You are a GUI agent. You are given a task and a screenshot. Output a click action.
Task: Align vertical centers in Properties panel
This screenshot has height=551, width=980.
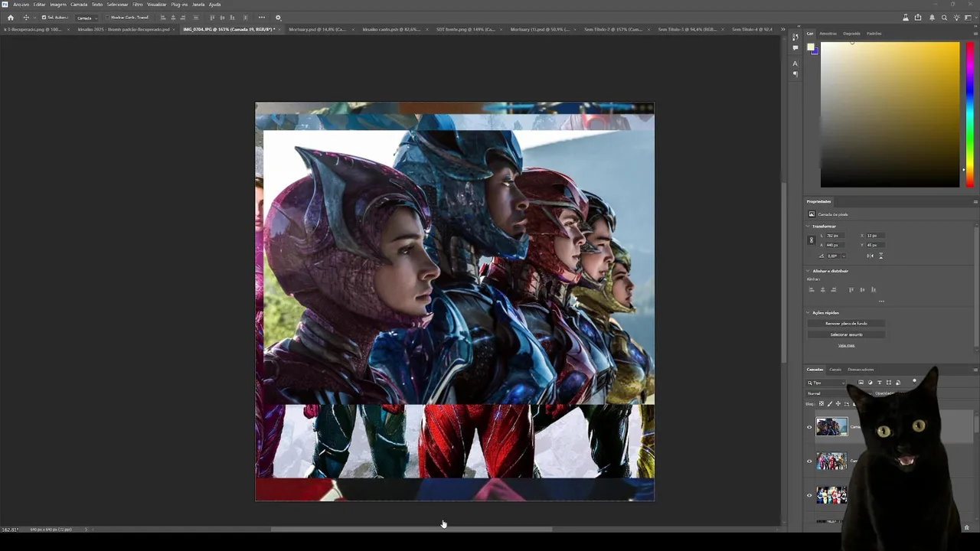(x=862, y=290)
